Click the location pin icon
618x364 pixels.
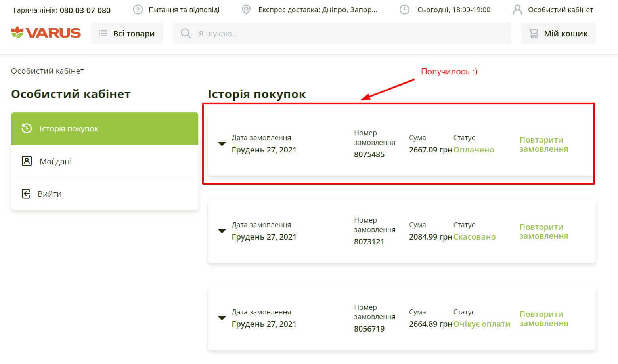246,10
